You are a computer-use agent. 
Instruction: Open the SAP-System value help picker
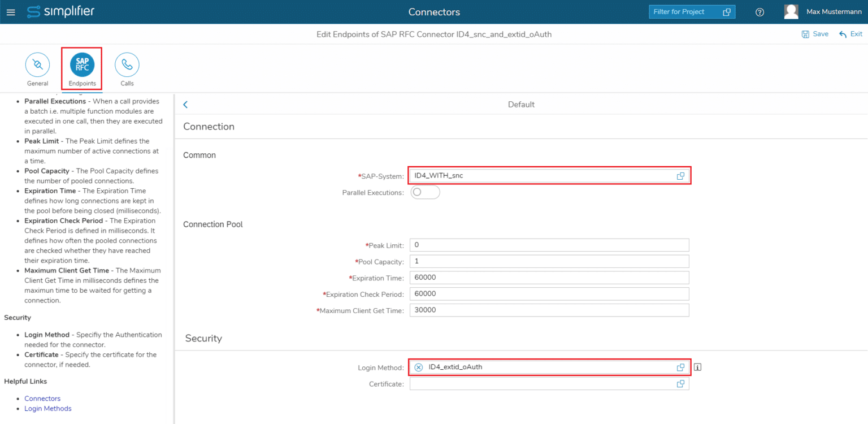680,176
